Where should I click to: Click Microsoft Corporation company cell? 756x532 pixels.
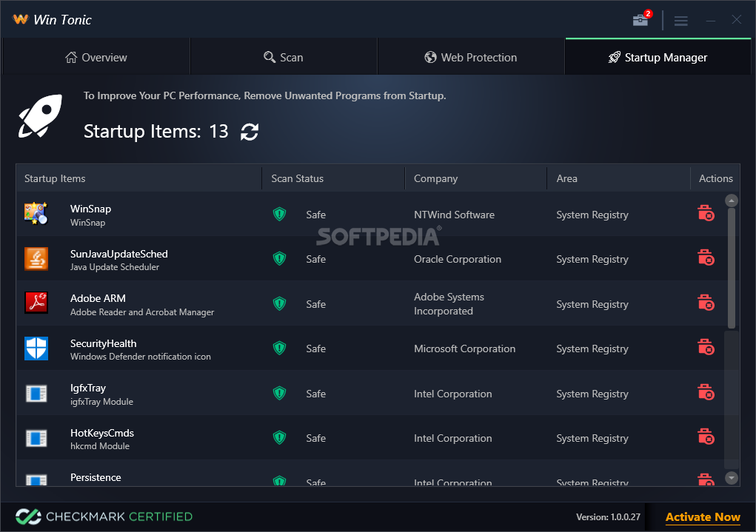click(x=465, y=349)
